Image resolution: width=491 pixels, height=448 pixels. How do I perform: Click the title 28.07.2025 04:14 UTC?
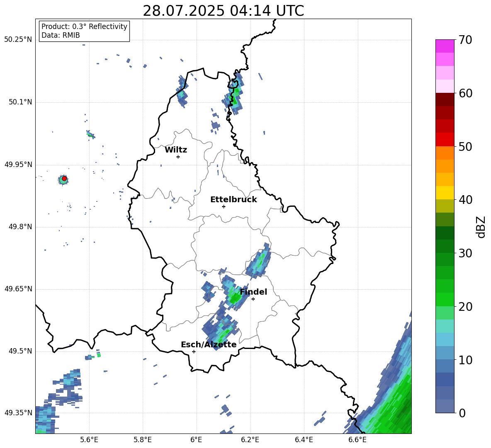pyautogui.click(x=223, y=11)
